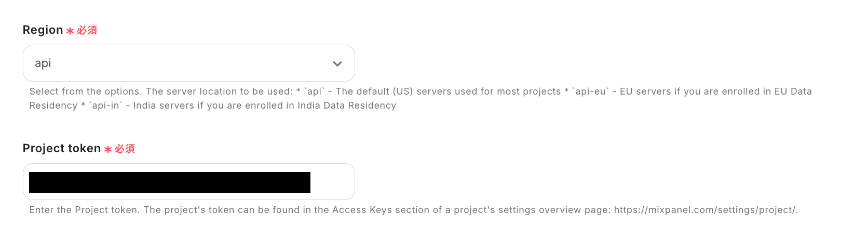Click the redacted Project token value
Screen dimensions: 868x239
[x=169, y=182]
